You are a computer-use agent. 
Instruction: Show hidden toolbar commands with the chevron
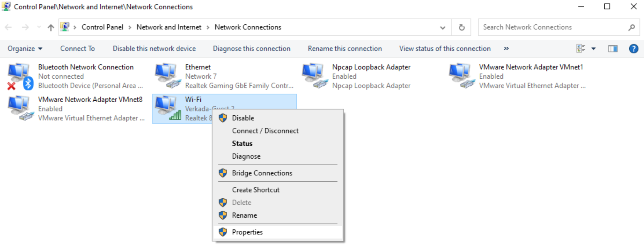[506, 49]
